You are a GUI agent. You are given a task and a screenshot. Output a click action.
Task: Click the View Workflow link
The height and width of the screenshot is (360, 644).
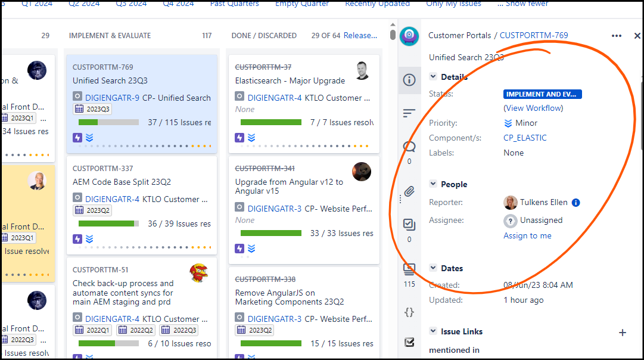point(534,108)
